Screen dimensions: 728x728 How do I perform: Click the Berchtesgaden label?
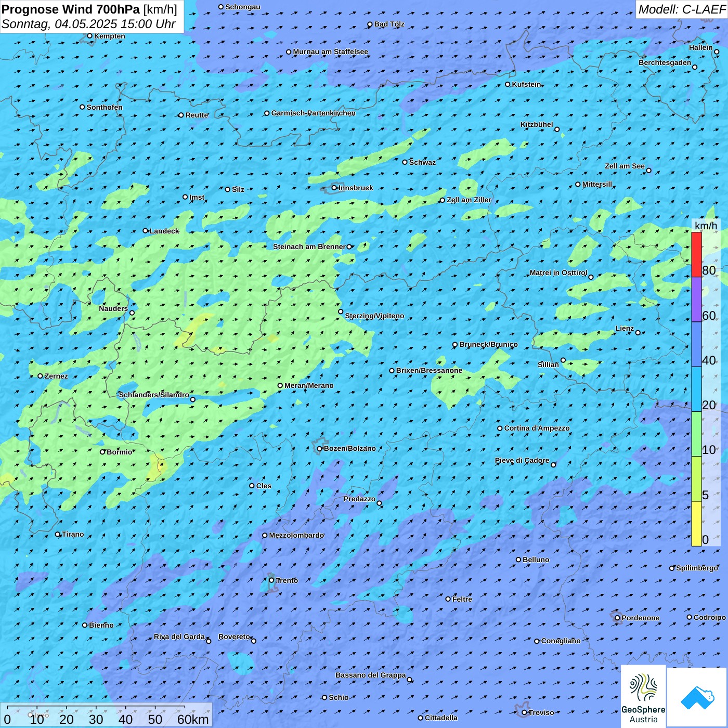click(665, 62)
